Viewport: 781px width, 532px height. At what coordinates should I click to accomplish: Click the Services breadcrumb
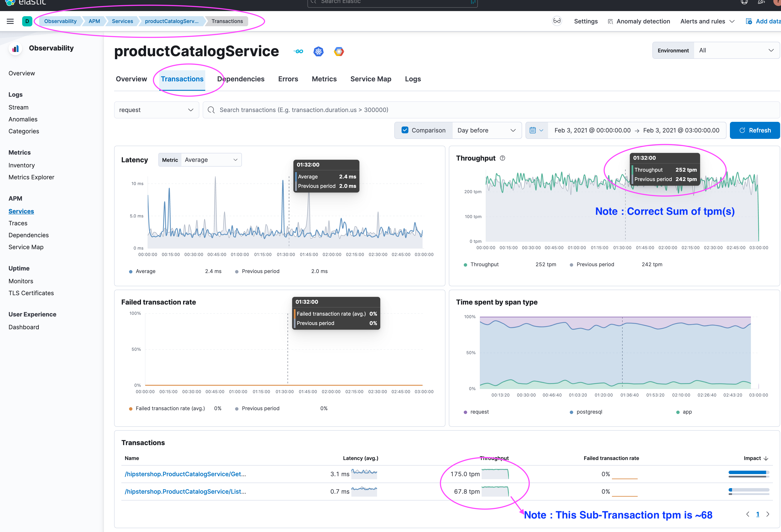coord(122,21)
